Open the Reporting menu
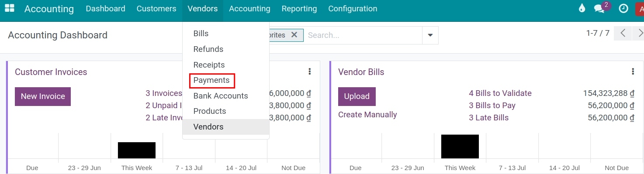This screenshot has height=174, width=644. 299,9
